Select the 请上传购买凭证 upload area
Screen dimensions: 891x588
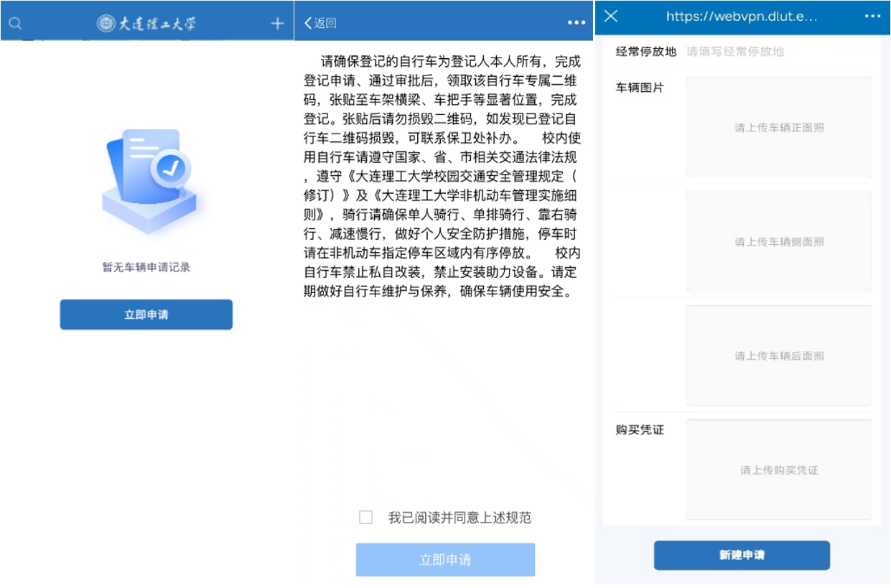tap(779, 470)
